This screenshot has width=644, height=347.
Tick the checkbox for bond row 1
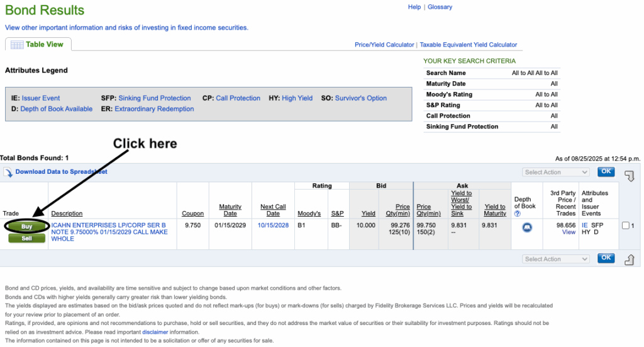pos(625,225)
